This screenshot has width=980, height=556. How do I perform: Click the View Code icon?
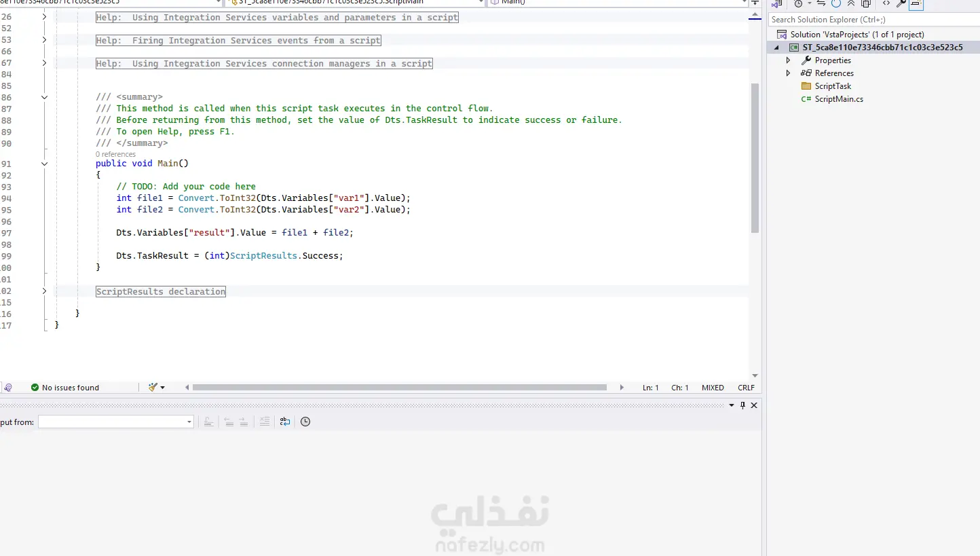886,3
